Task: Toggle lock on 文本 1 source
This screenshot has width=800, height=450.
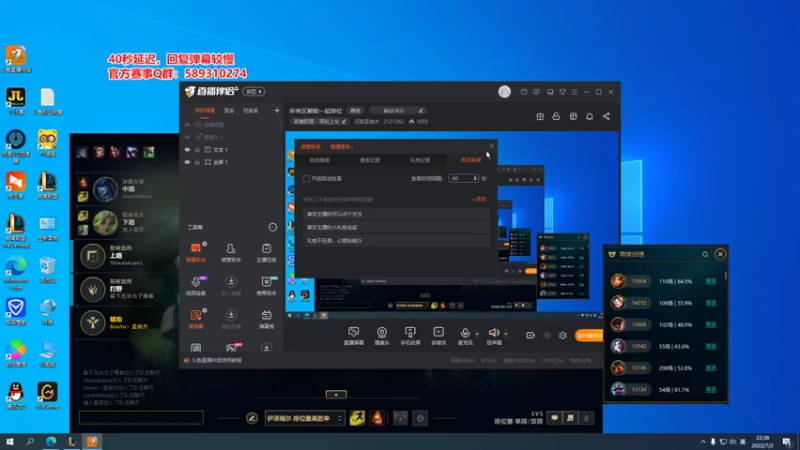Action: (x=197, y=149)
